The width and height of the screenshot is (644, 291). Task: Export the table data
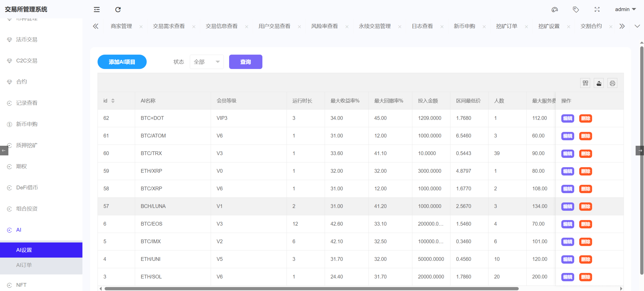[599, 83]
